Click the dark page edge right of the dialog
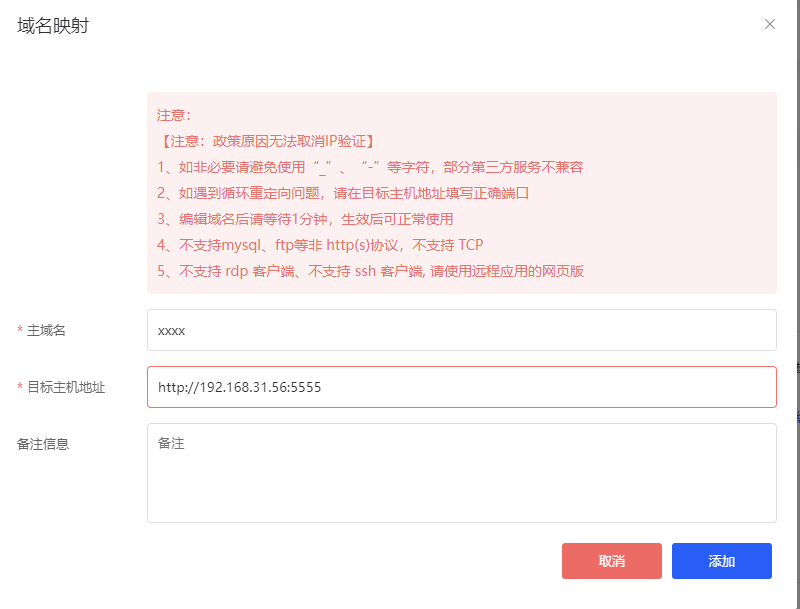The height and width of the screenshot is (609, 800). click(797, 300)
